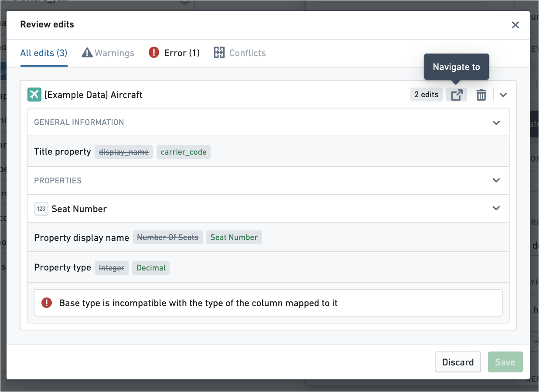Click the Base type incompatible error message
Screen dimensions: 539x392
198,303
